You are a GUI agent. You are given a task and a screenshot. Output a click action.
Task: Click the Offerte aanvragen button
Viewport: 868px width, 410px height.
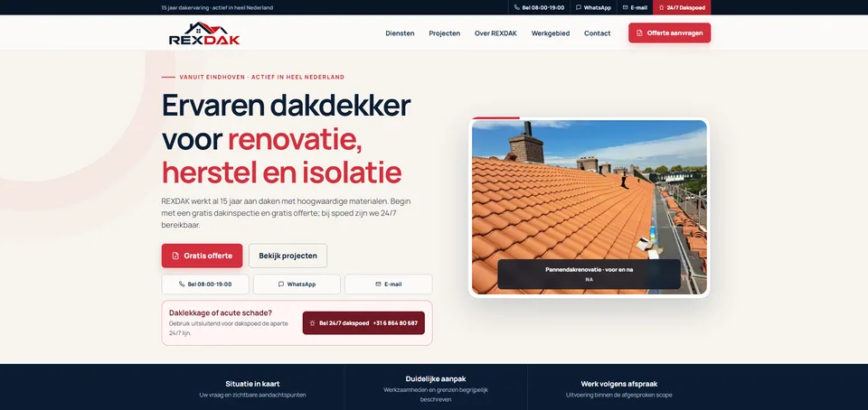point(669,33)
